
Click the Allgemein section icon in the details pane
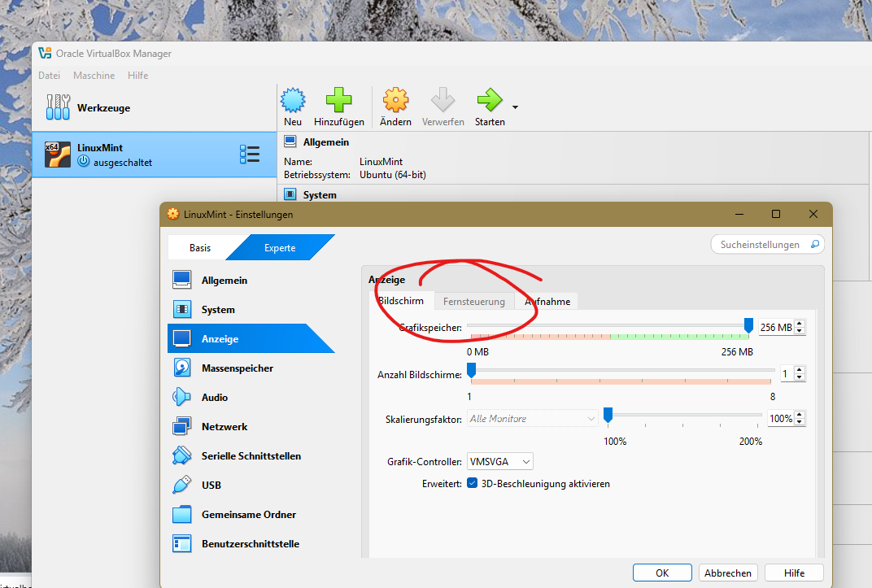click(x=290, y=142)
